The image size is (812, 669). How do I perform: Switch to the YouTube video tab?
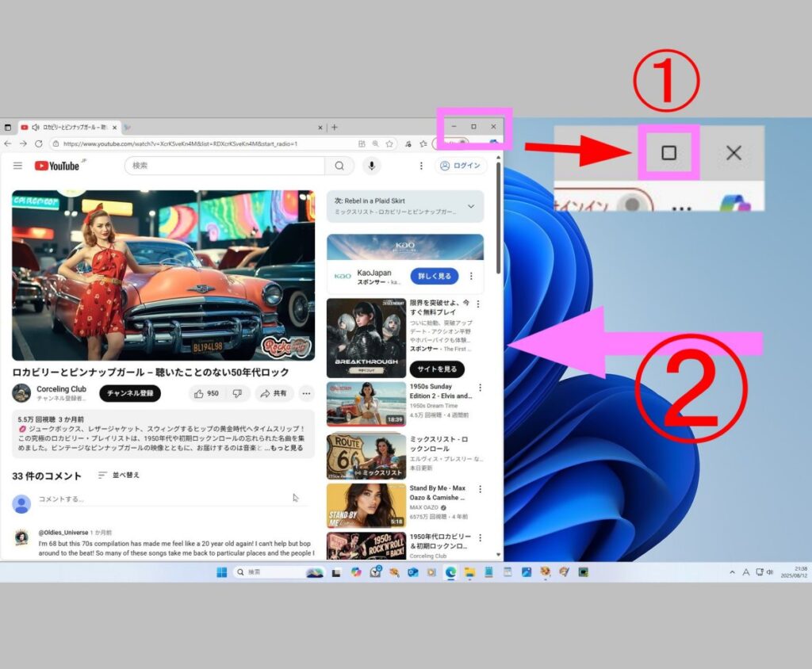69,127
